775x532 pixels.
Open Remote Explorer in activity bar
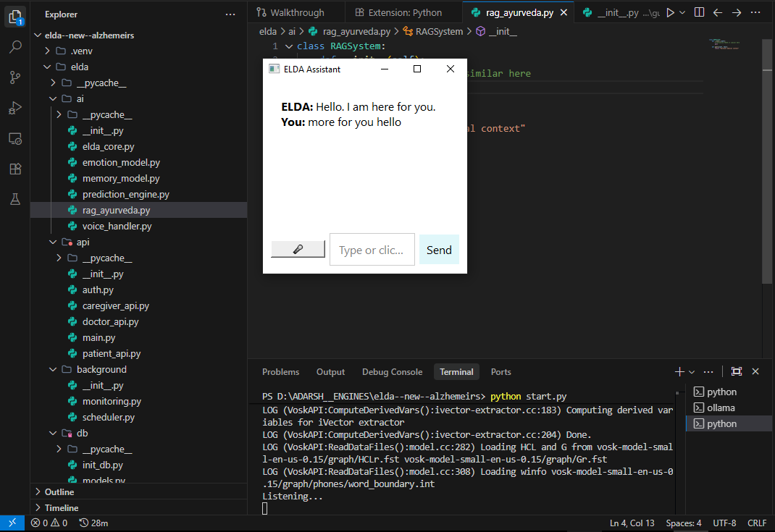coord(15,138)
